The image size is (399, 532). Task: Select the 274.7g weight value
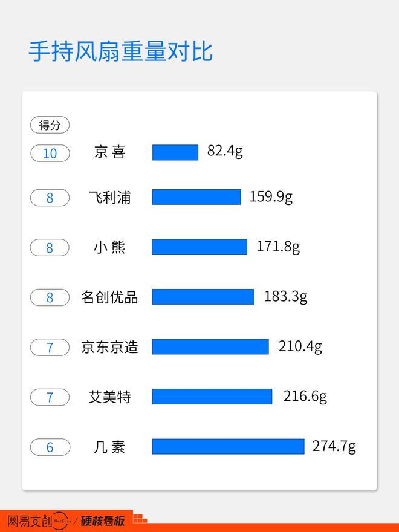(334, 446)
